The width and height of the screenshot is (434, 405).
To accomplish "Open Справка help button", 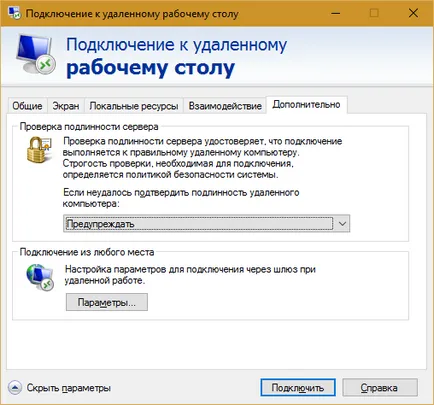I will pos(380,388).
